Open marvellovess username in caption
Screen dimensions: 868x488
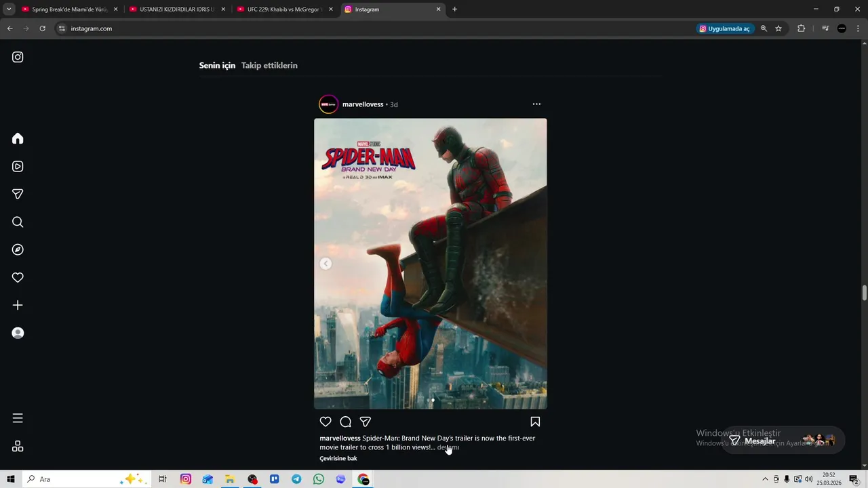[340, 439]
